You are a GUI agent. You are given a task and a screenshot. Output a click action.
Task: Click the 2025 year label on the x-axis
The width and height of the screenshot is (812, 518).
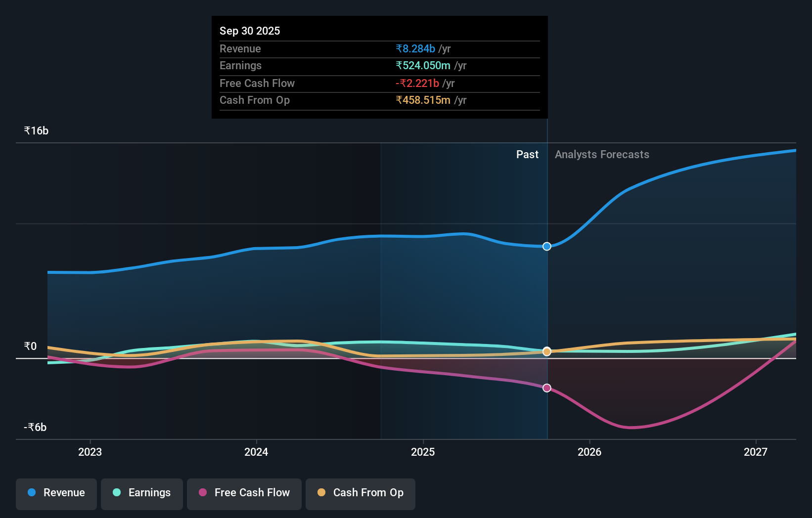tap(423, 451)
